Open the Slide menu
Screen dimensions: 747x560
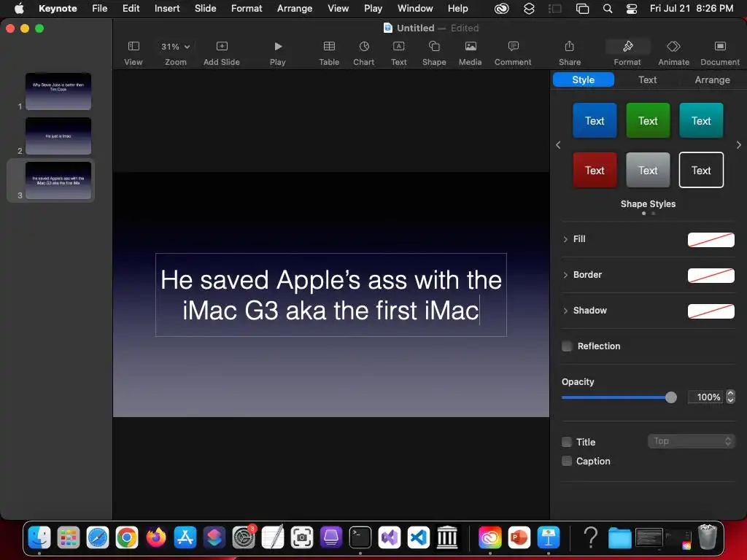(x=205, y=8)
